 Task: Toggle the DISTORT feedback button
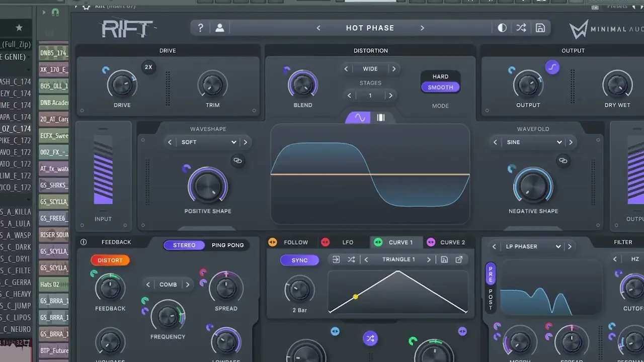click(110, 260)
